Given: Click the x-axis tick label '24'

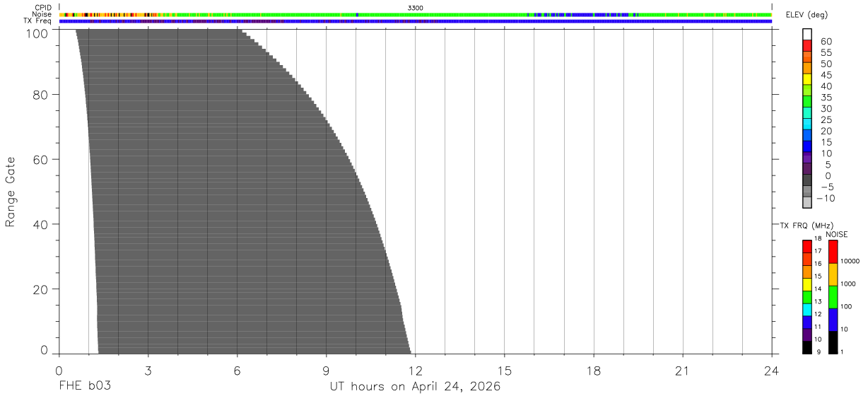Looking at the screenshot, I should pos(771,371).
